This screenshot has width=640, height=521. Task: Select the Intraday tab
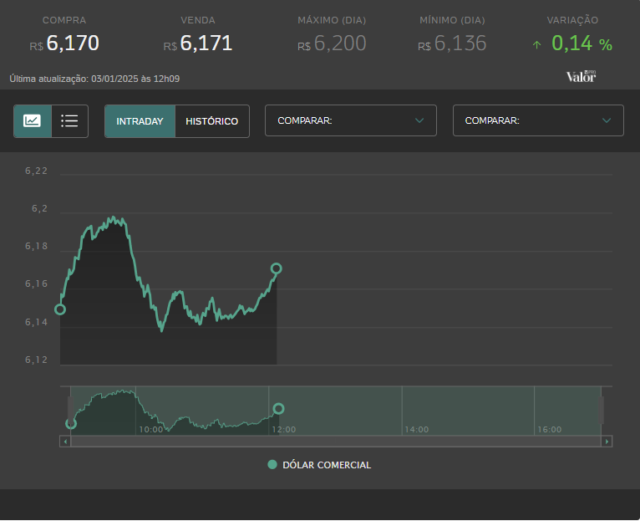pyautogui.click(x=140, y=121)
